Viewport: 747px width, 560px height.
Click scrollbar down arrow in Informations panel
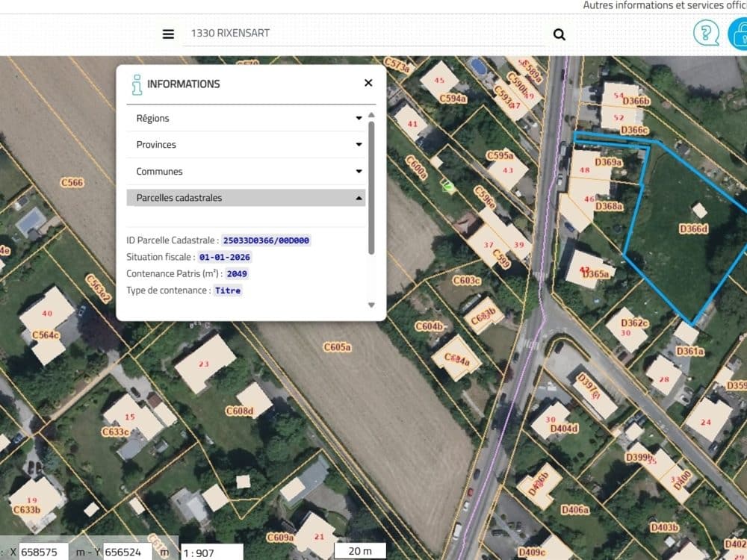click(371, 305)
